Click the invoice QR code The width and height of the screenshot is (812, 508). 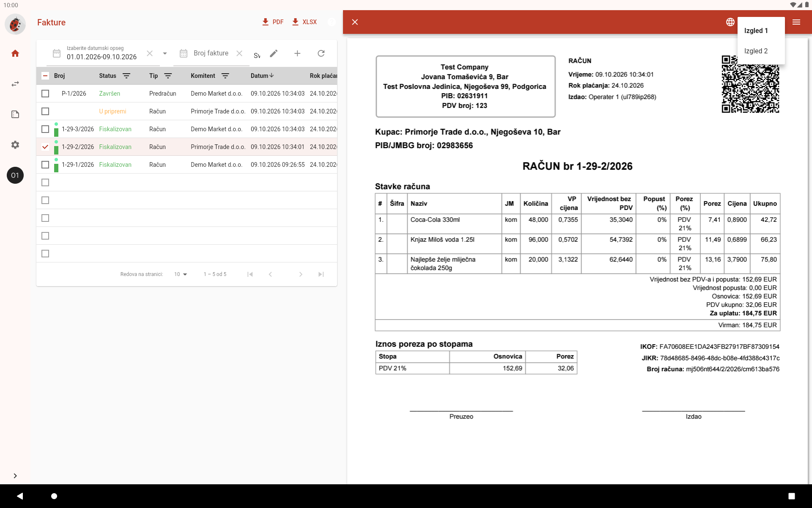[x=750, y=84]
